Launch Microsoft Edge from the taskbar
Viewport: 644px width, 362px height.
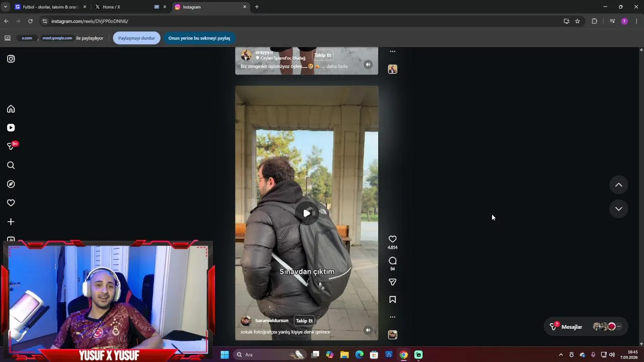click(359, 355)
